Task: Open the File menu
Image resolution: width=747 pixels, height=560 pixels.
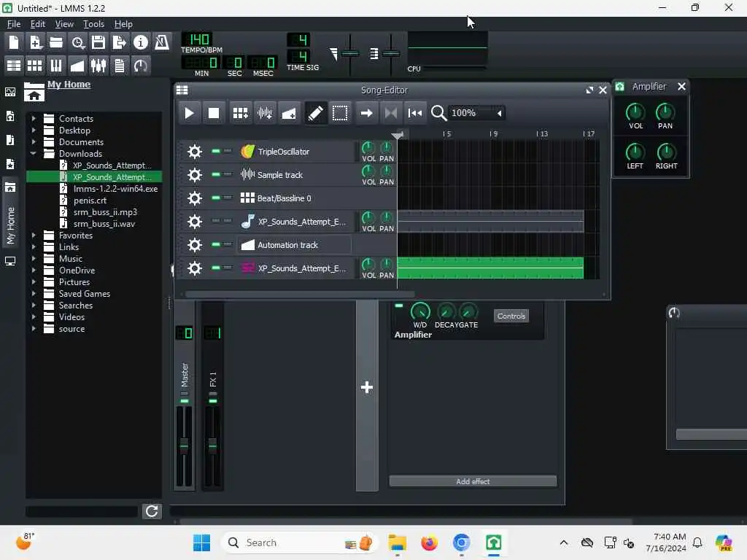Action: [14, 24]
